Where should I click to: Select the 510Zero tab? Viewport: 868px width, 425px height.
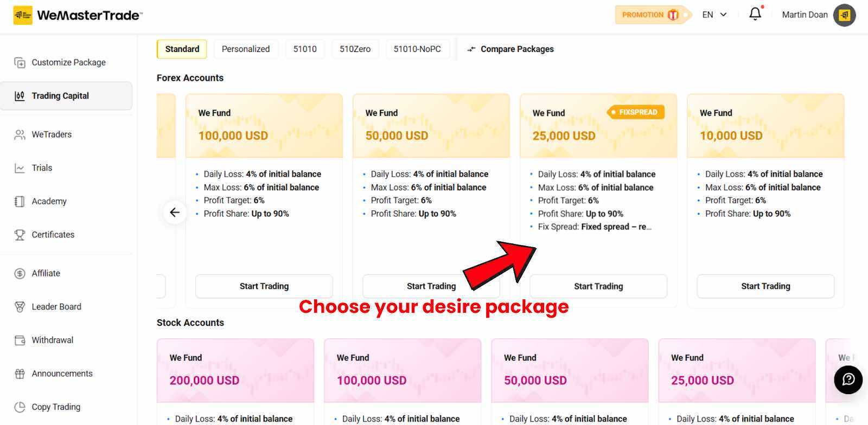pyautogui.click(x=355, y=49)
